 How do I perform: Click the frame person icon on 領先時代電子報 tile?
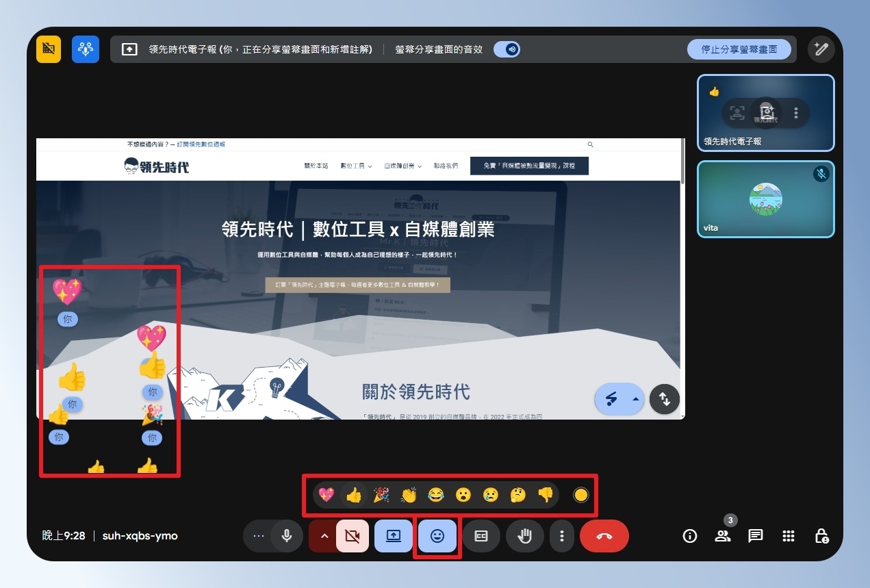(x=737, y=113)
